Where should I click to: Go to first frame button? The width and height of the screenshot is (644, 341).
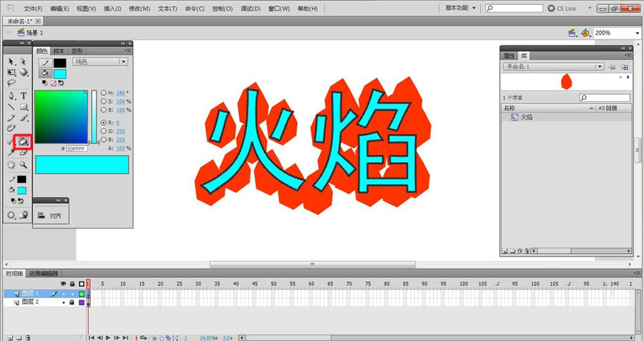(92, 337)
